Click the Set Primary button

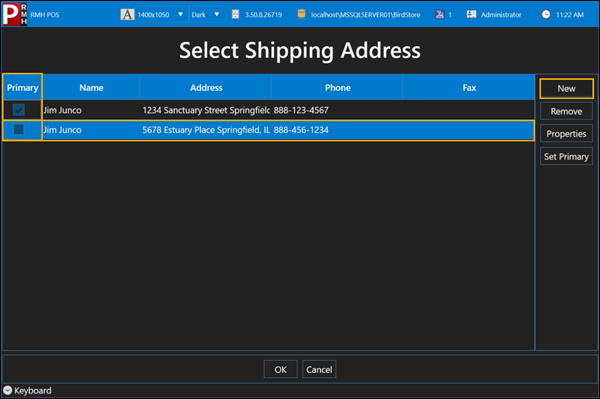point(566,156)
